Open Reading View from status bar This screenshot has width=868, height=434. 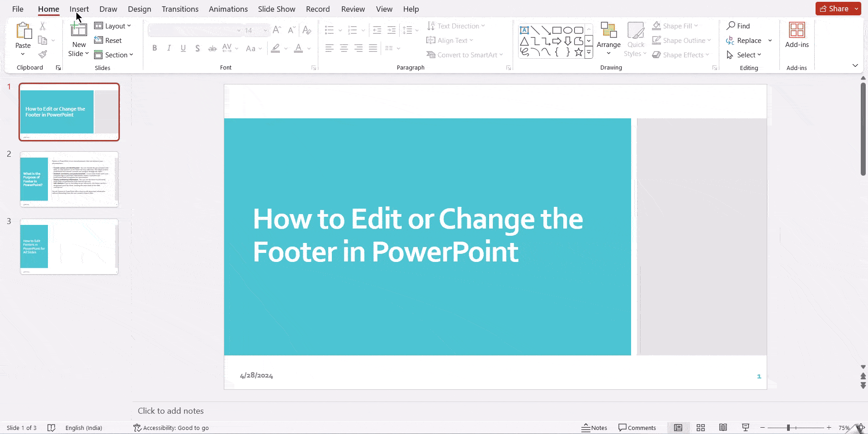tap(723, 428)
